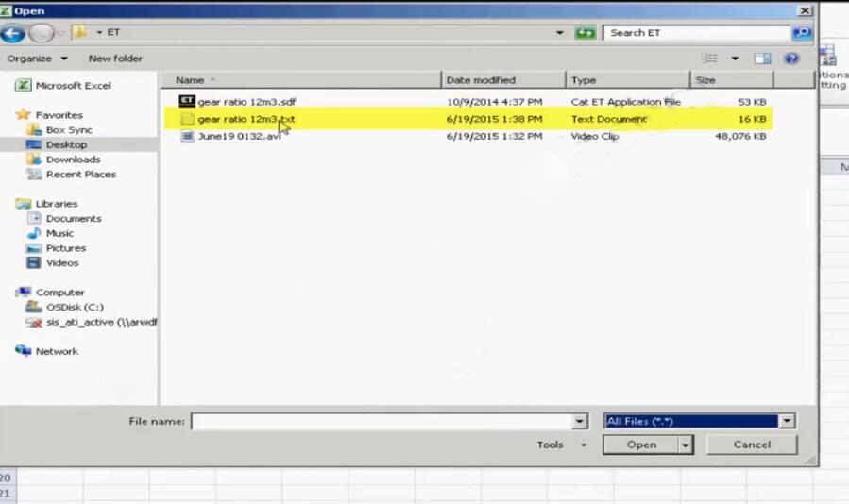Open the view options dropdown arrow
This screenshot has height=504, width=849.
[x=735, y=58]
